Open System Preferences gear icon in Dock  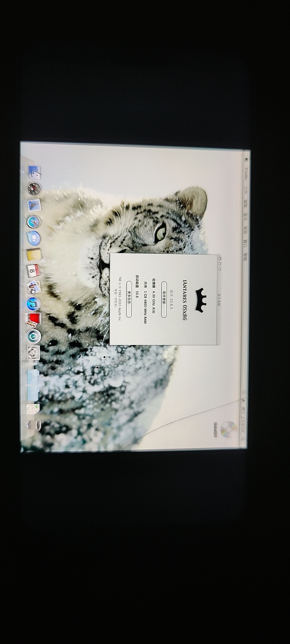(34, 353)
